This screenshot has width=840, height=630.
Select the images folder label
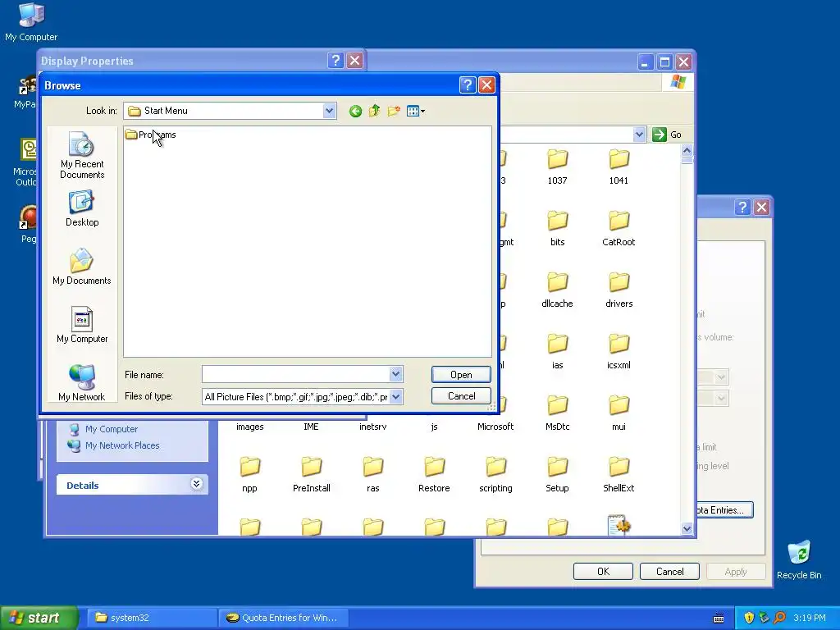[249, 427]
